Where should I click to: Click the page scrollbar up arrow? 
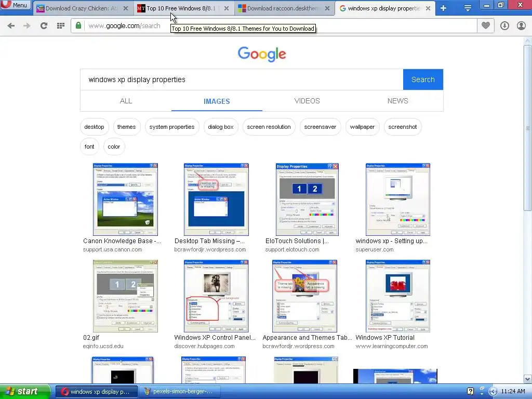528,41
